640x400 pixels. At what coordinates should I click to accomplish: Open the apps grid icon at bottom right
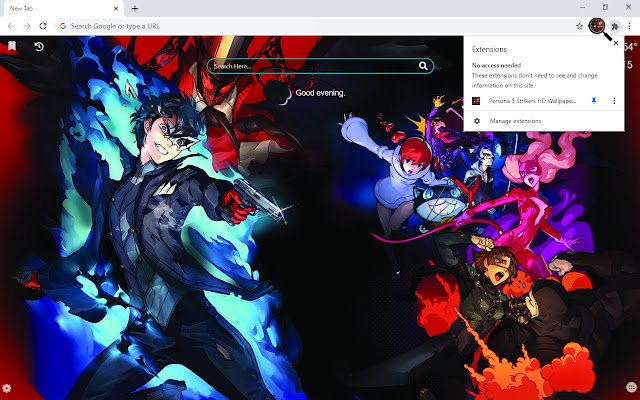pos(631,387)
